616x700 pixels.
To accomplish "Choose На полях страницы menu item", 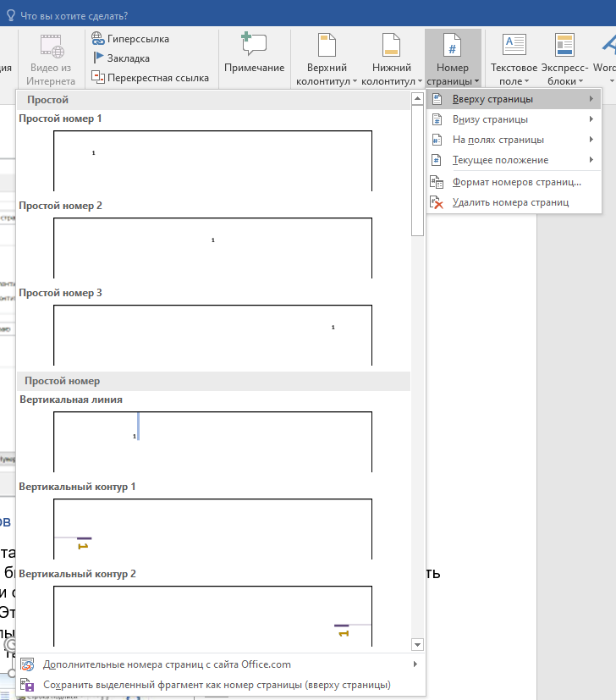I will point(514,140).
